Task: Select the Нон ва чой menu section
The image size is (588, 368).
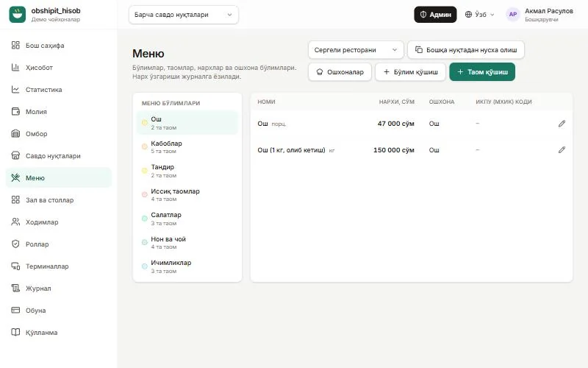Action: pos(187,243)
